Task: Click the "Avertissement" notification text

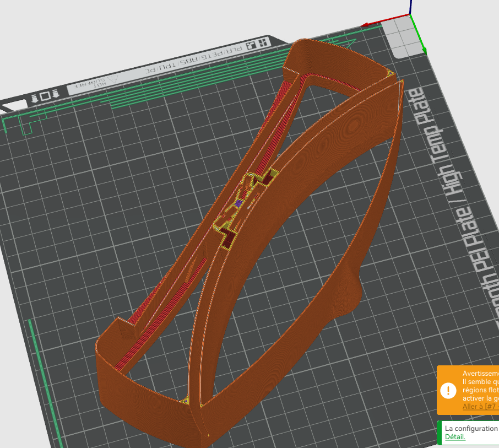Action: [x=480, y=373]
